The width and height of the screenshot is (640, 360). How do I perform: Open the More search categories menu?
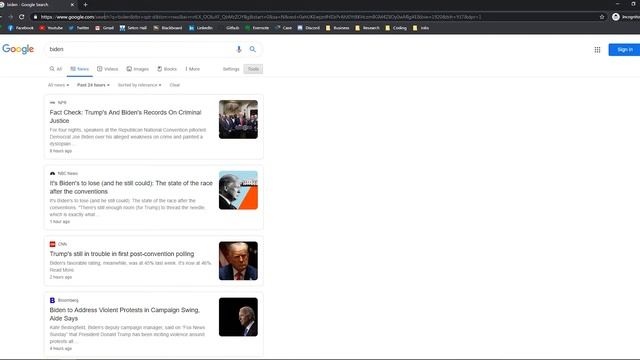193,69
